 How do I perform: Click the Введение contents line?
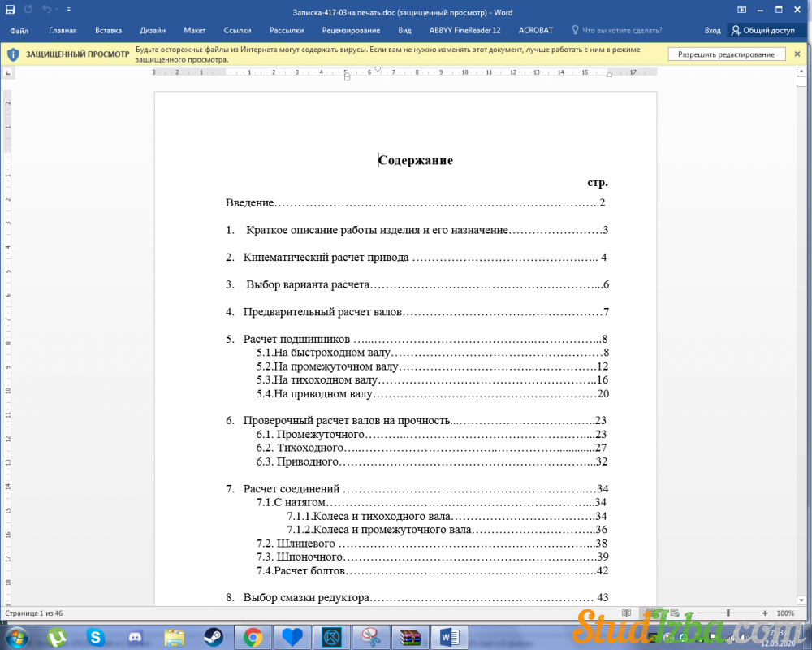415,202
